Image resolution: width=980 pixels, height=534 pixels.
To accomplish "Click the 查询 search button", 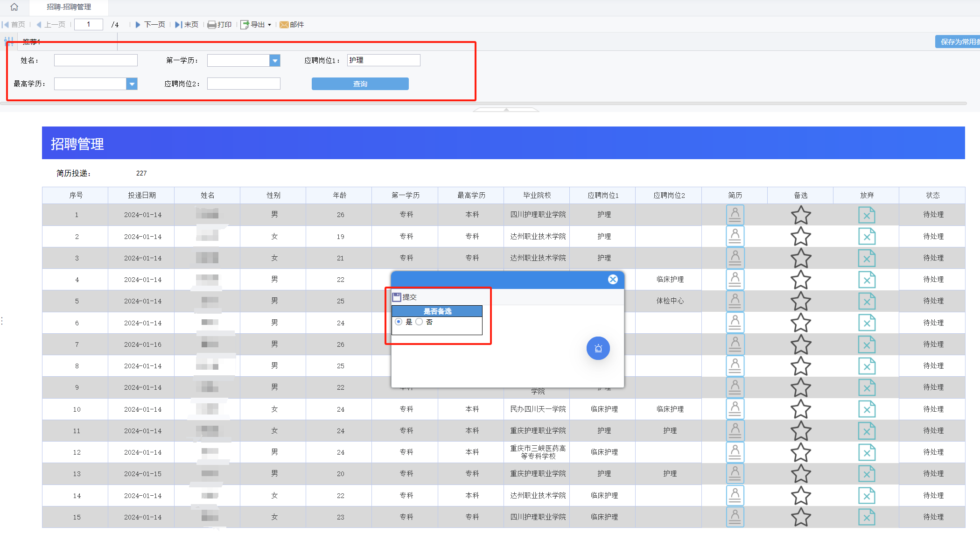I will [360, 84].
